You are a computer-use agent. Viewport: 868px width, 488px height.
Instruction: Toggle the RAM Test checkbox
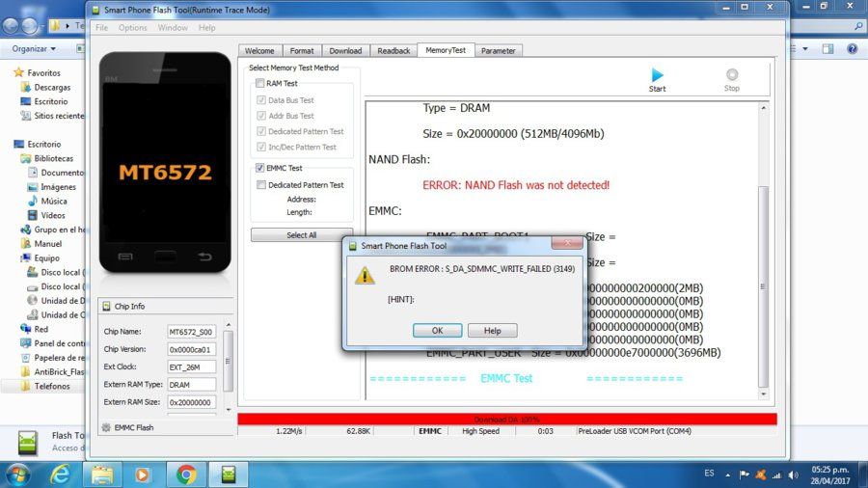coord(259,83)
